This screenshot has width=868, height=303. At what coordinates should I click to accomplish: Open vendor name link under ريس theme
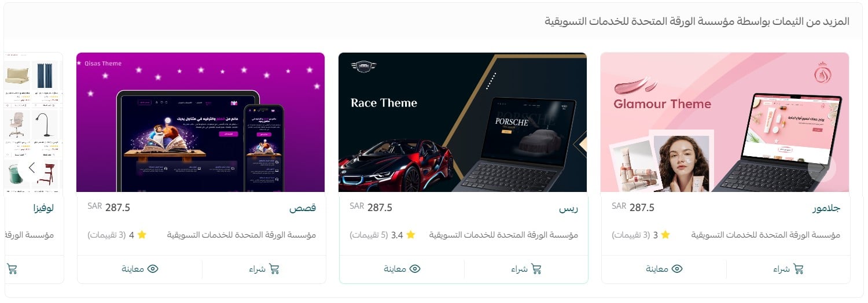(x=503, y=235)
